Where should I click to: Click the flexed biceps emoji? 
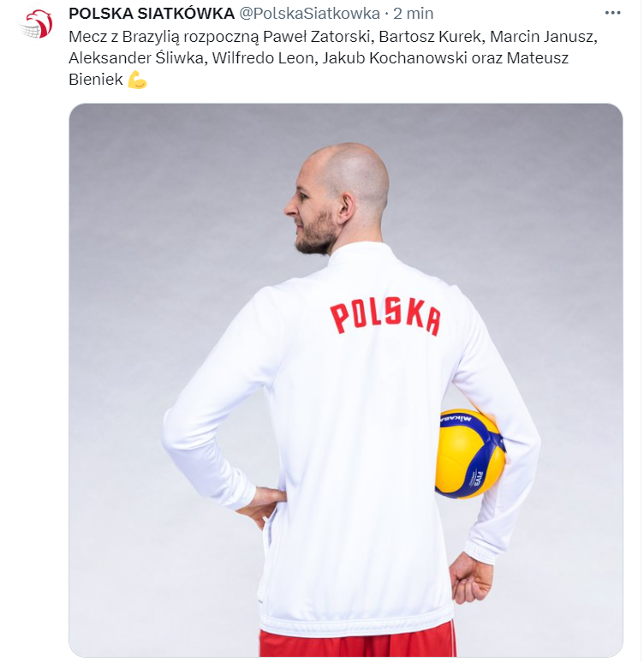137,80
